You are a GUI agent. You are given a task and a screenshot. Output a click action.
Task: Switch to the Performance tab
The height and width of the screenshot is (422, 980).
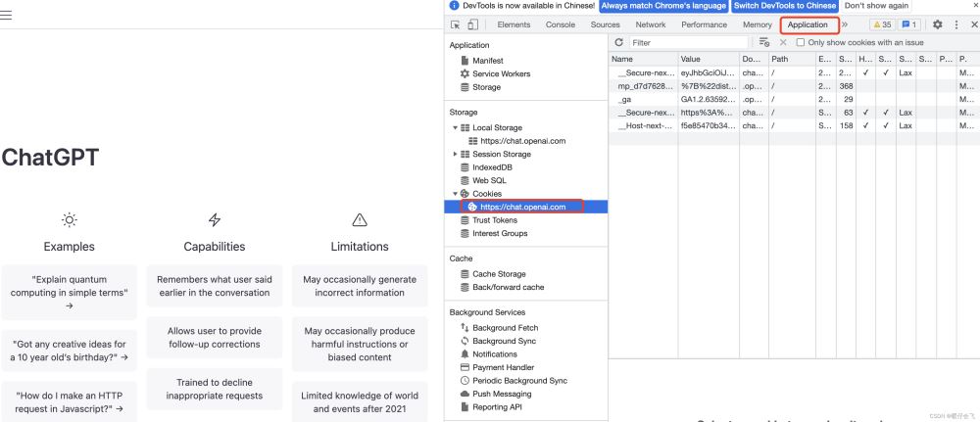click(705, 25)
